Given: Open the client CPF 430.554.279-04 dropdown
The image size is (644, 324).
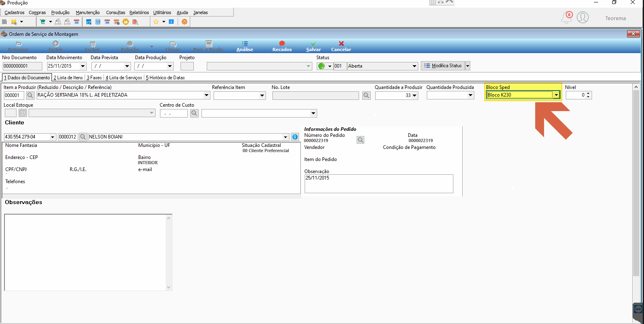Looking at the screenshot, I should (x=52, y=137).
